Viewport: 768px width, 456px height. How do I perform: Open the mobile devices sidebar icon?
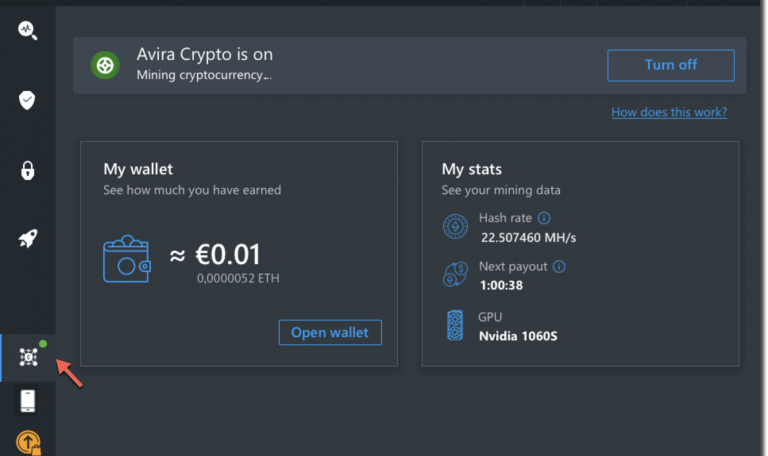(x=28, y=401)
